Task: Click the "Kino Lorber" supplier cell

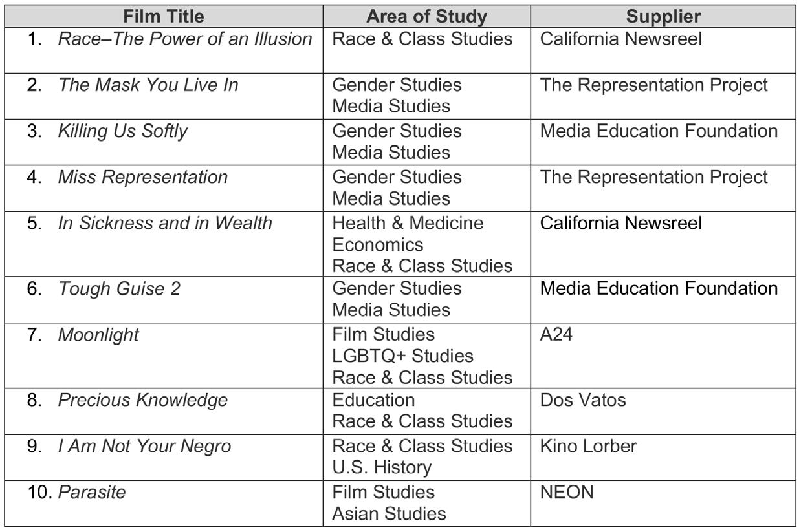Action: click(589, 446)
